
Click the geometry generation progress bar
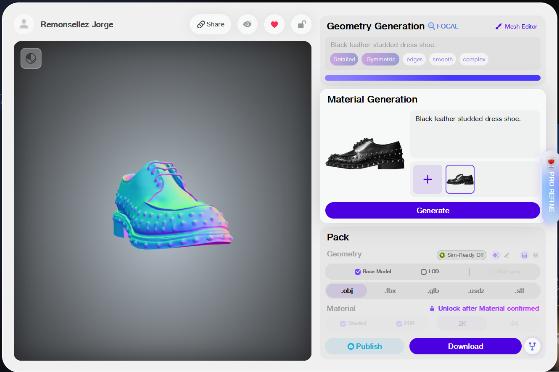coord(432,78)
